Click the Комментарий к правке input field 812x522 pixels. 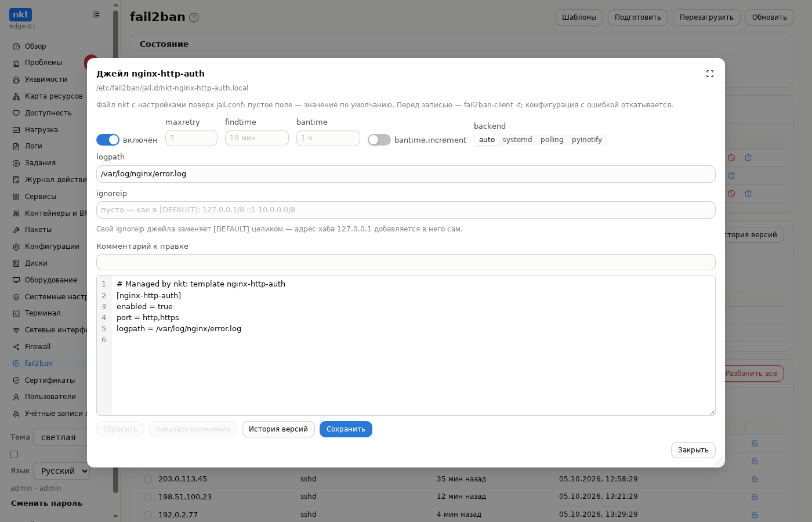[406, 262]
